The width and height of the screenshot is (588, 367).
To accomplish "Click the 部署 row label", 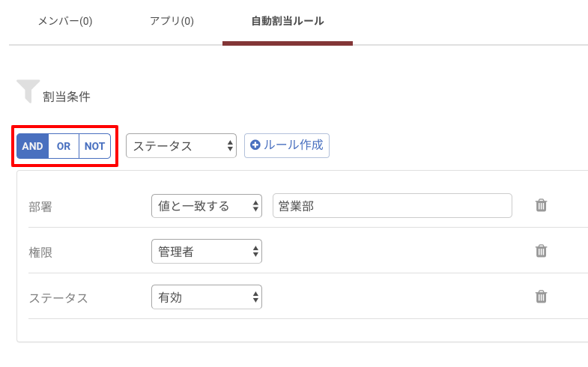I will point(40,207).
